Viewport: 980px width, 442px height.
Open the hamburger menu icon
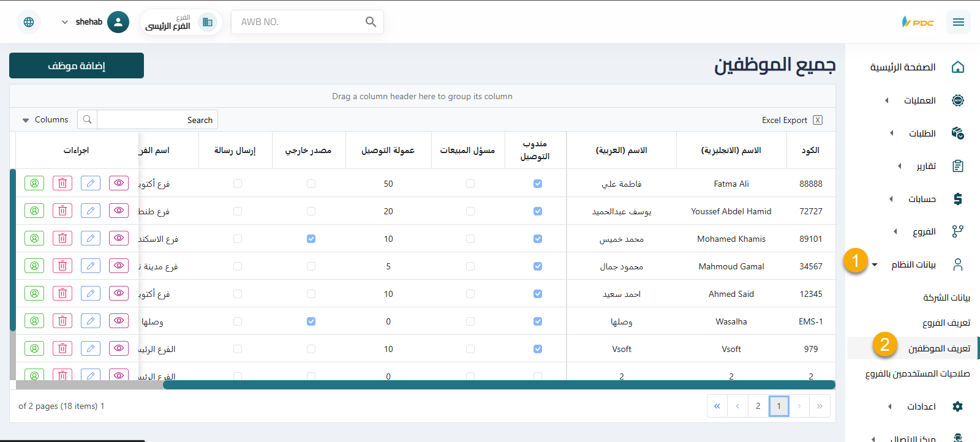click(959, 22)
